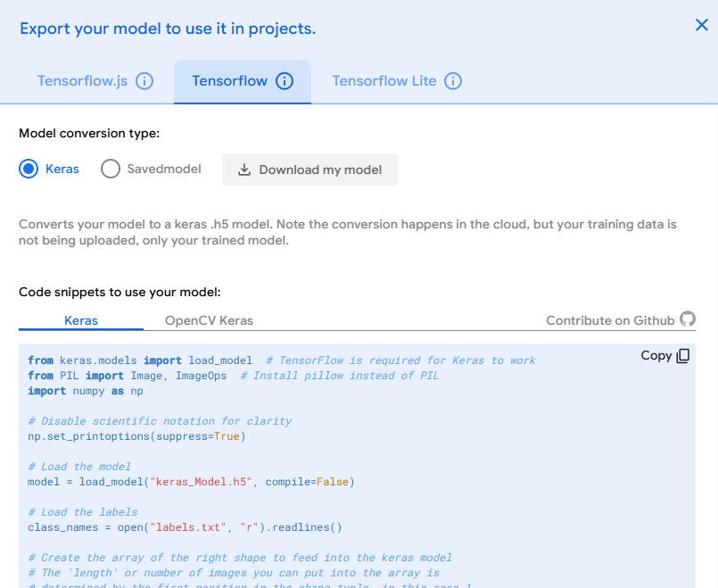The width and height of the screenshot is (718, 588).
Task: Select the Tensorflow tab
Action: pyautogui.click(x=243, y=81)
